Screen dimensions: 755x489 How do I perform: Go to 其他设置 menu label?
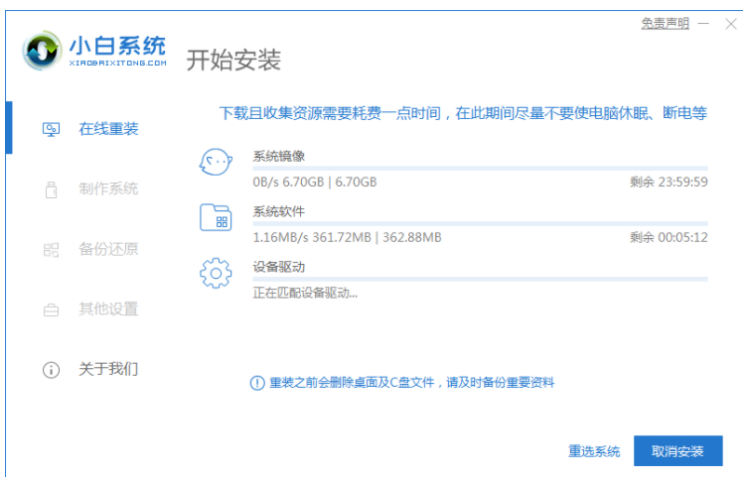(108, 309)
